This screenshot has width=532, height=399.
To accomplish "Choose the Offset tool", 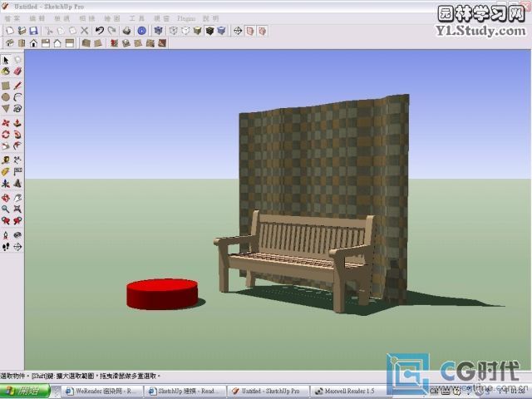I will (x=17, y=146).
